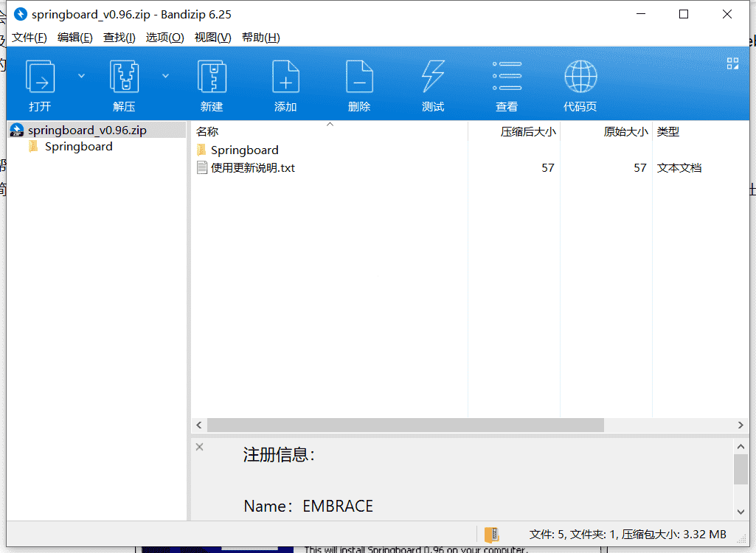756x553 pixels.
Task: Close the comment panel with X
Action: (200, 447)
